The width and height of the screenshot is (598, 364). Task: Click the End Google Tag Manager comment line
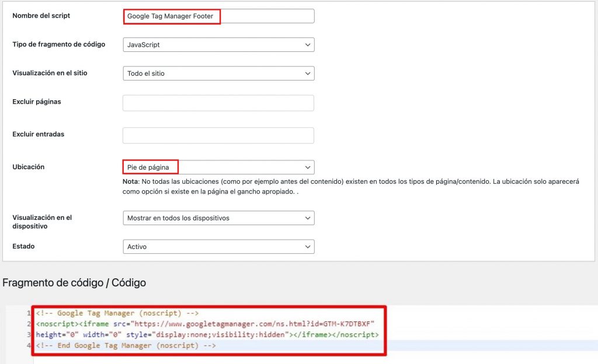tap(126, 346)
